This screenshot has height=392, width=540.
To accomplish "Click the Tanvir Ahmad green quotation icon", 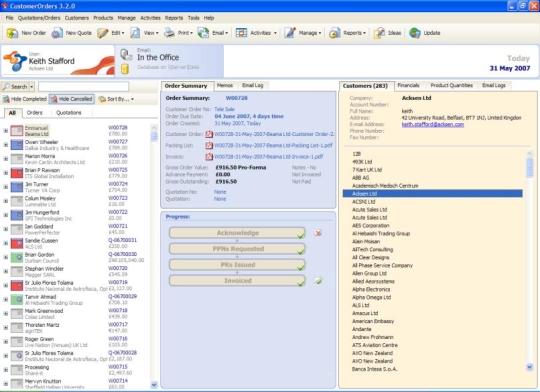I will [x=17, y=299].
